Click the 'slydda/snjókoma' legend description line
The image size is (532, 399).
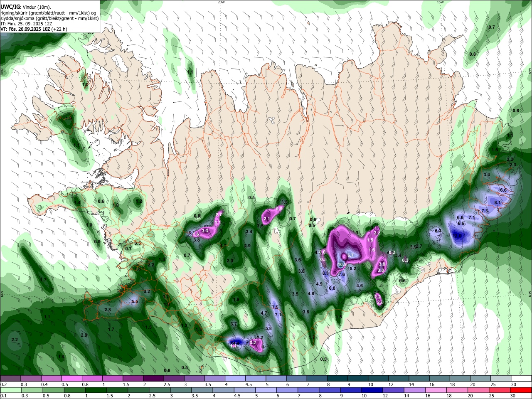click(x=49, y=19)
